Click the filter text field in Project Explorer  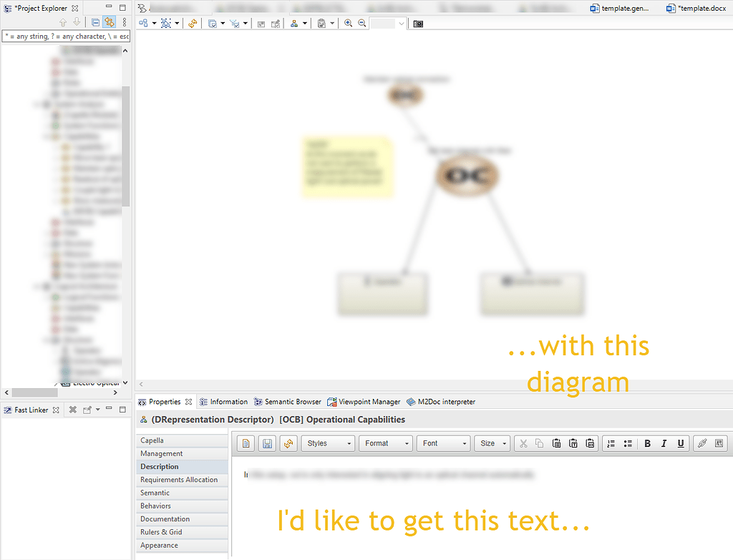coord(66,36)
